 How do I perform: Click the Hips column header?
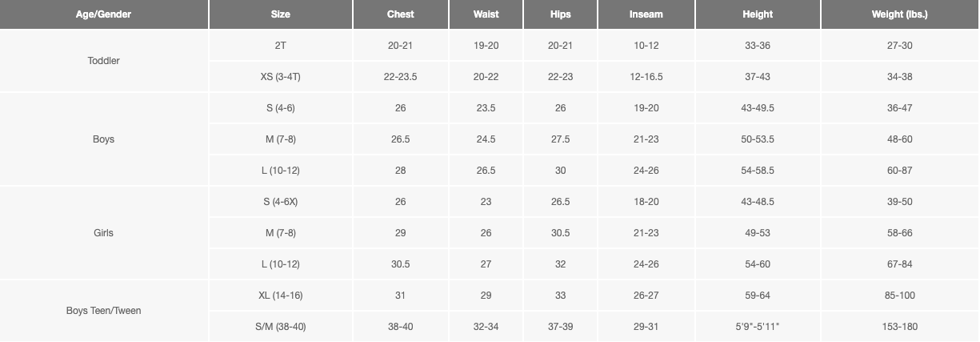tap(560, 14)
